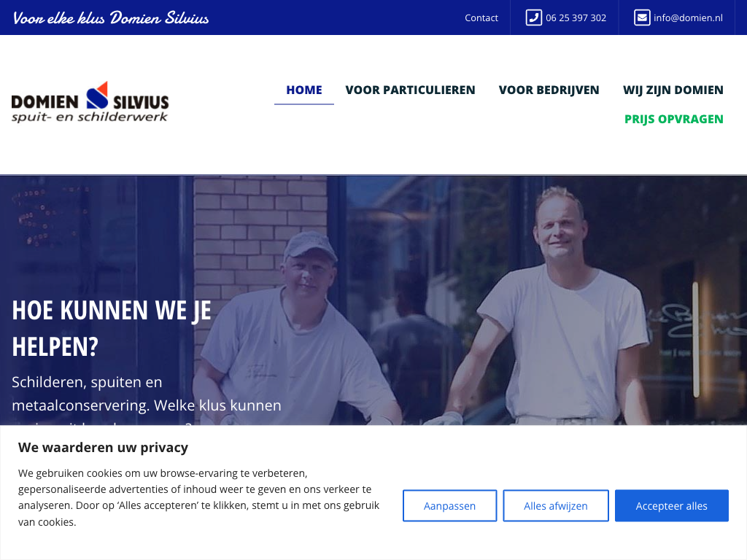Click Prijs Opvragen green link
Screen dimensions: 747x560
[673, 119]
